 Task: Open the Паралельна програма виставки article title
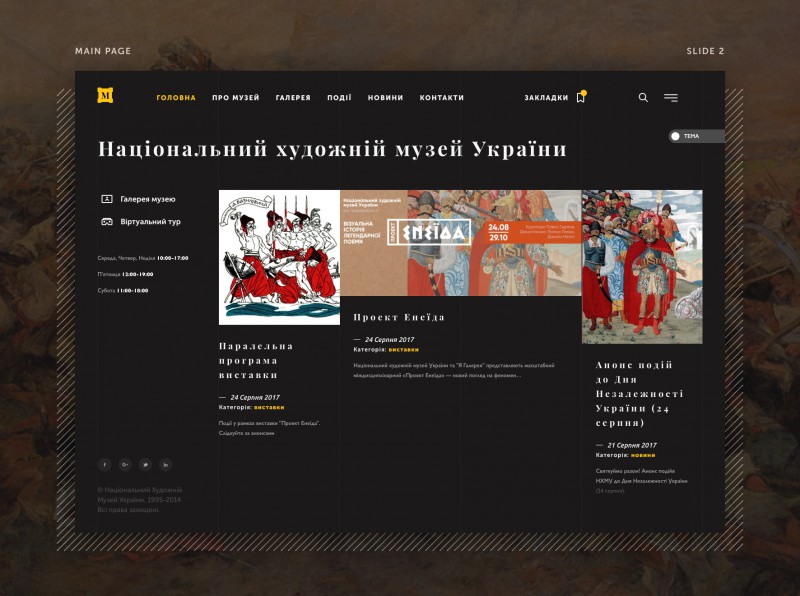[256, 360]
